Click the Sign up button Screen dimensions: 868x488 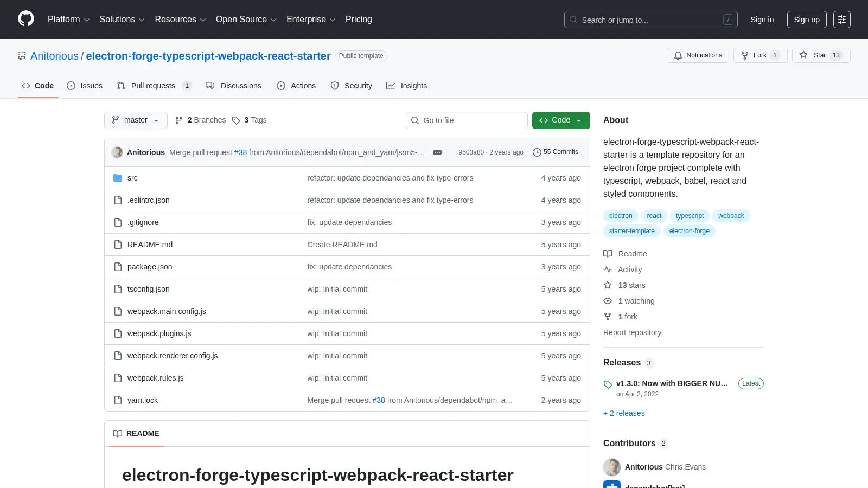coord(807,20)
